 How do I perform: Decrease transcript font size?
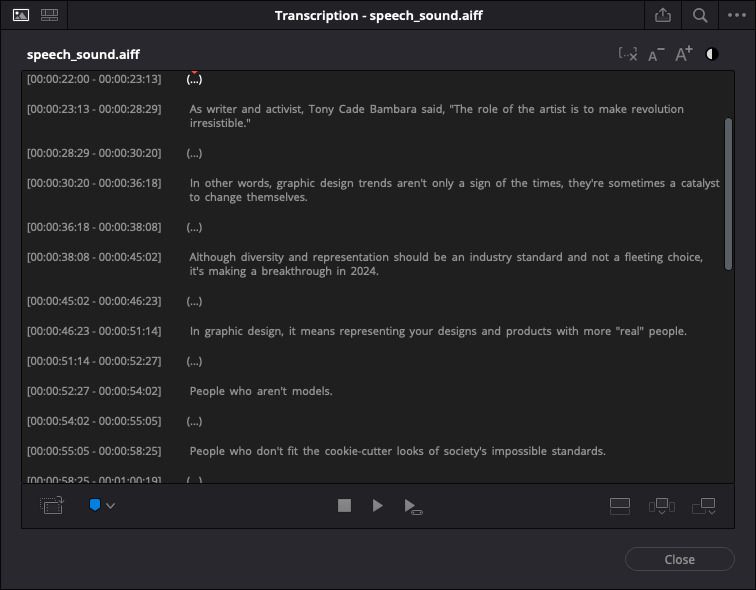click(656, 55)
